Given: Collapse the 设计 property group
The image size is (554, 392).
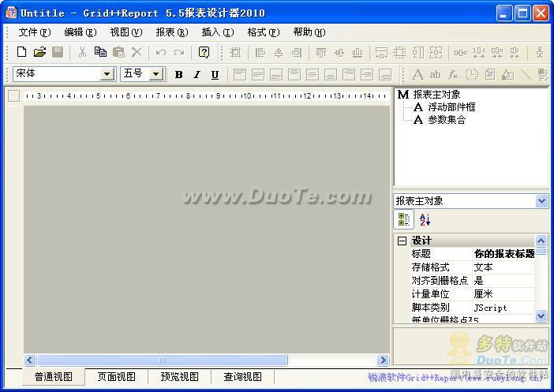Looking at the screenshot, I should (x=402, y=241).
